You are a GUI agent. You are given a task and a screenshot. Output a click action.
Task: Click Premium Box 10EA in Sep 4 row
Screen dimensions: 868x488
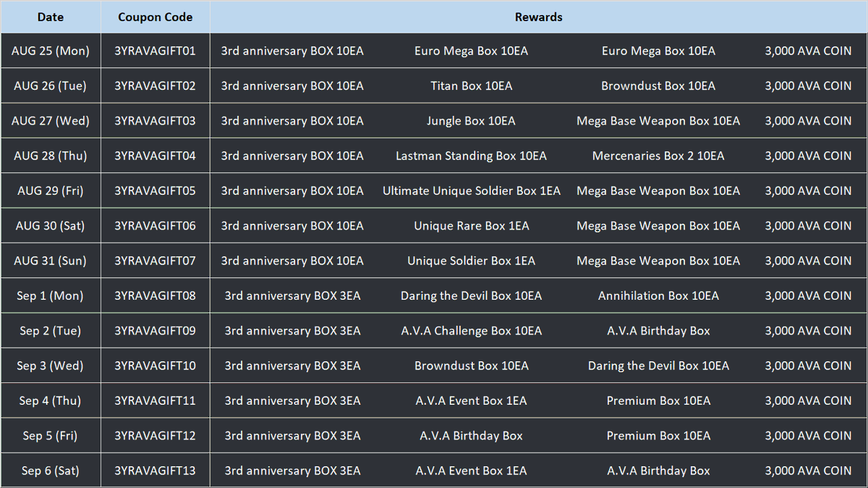click(658, 400)
